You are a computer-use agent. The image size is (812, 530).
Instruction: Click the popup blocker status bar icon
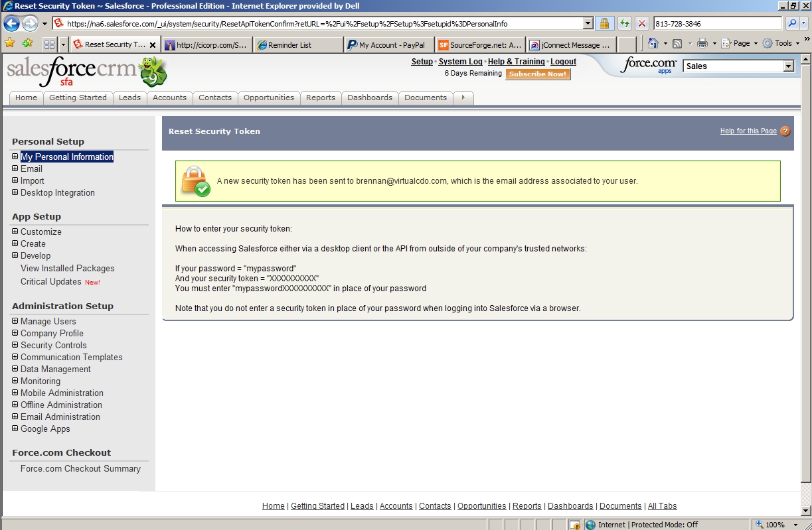(x=575, y=525)
